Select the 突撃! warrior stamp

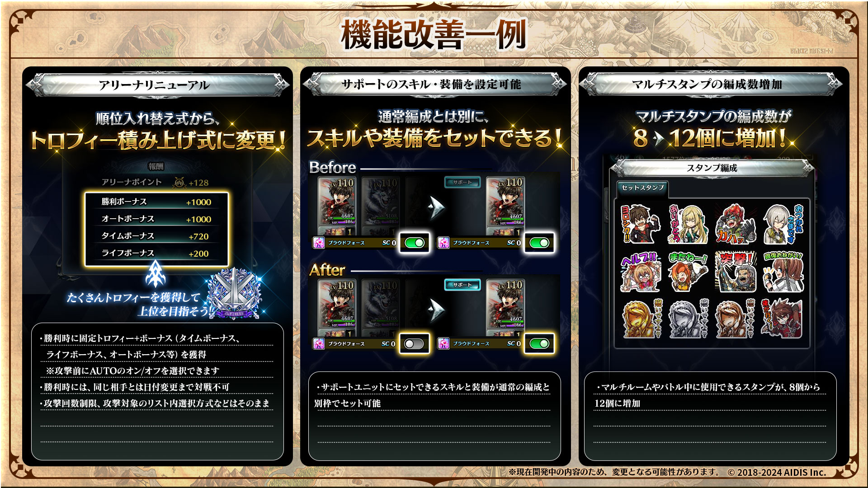(736, 272)
